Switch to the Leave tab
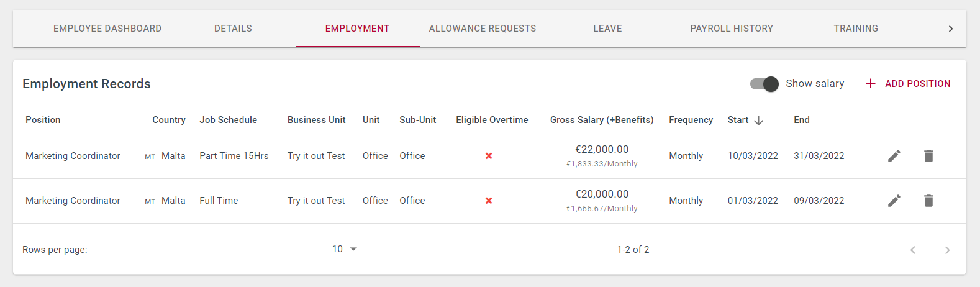The height and width of the screenshot is (287, 980). pos(607,29)
